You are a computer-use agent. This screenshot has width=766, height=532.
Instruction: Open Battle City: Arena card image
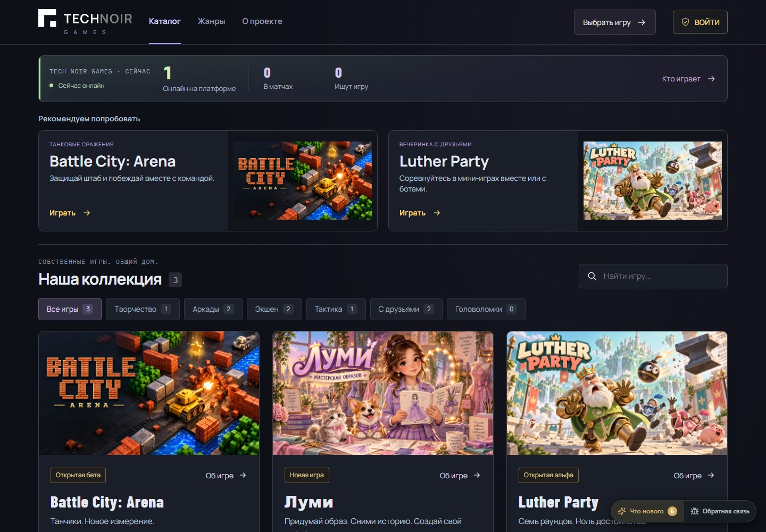click(149, 393)
